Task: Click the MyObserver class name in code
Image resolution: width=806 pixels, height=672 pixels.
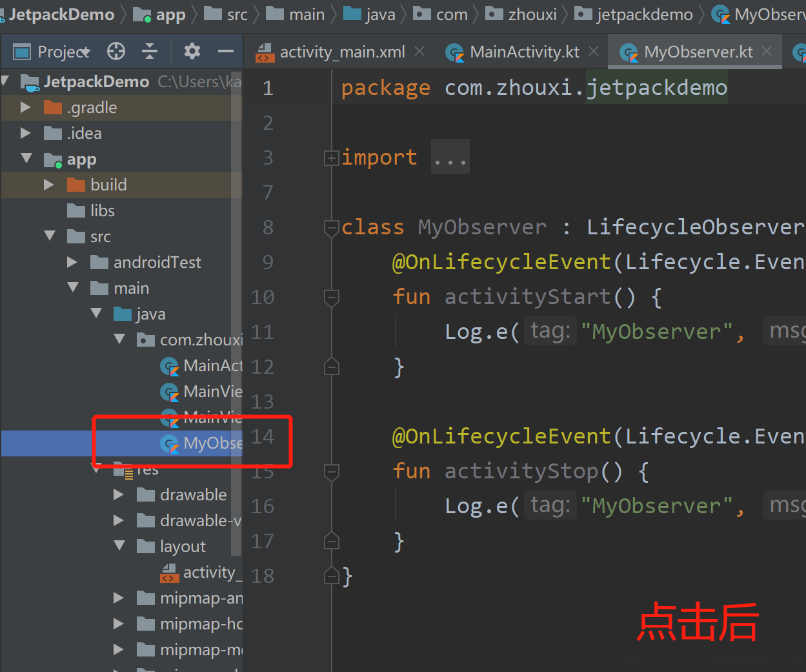Action: click(x=482, y=227)
